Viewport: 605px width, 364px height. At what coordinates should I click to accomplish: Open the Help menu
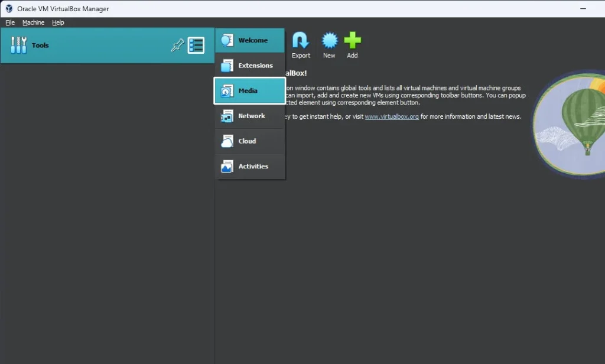tap(58, 22)
